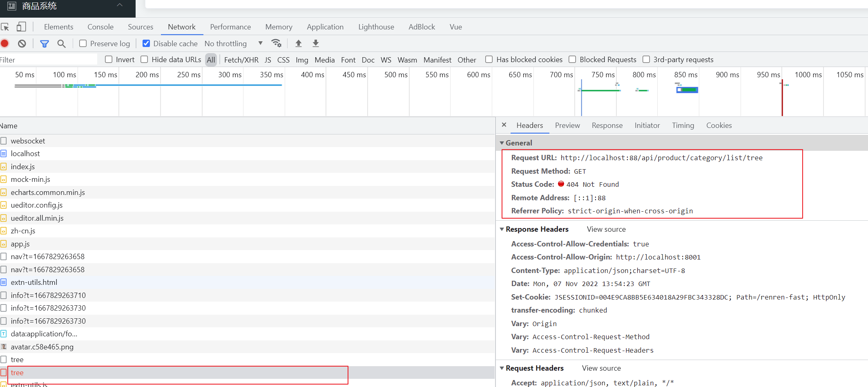Click the extn-utils.html document icon

tap(4, 282)
